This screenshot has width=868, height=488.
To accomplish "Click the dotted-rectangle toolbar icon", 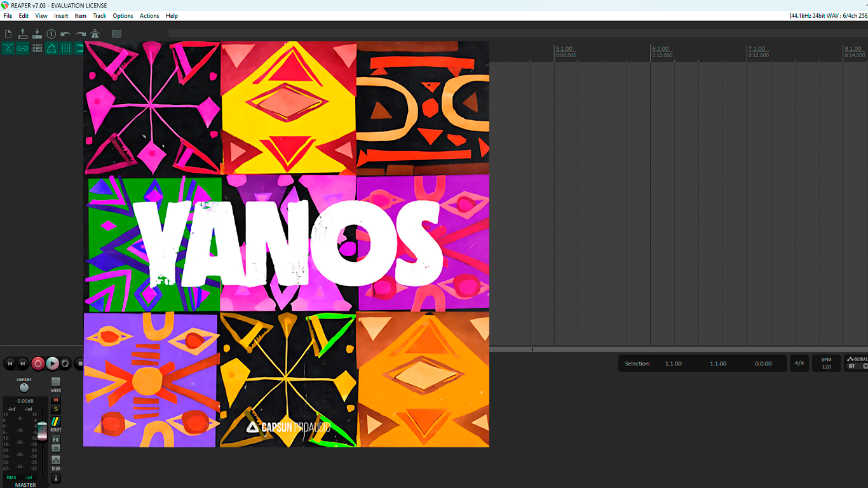I will tap(116, 34).
